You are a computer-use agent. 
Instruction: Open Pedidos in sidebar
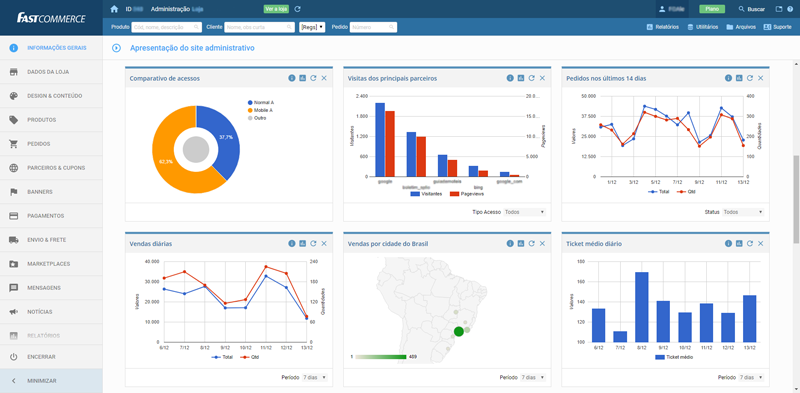pos(51,144)
